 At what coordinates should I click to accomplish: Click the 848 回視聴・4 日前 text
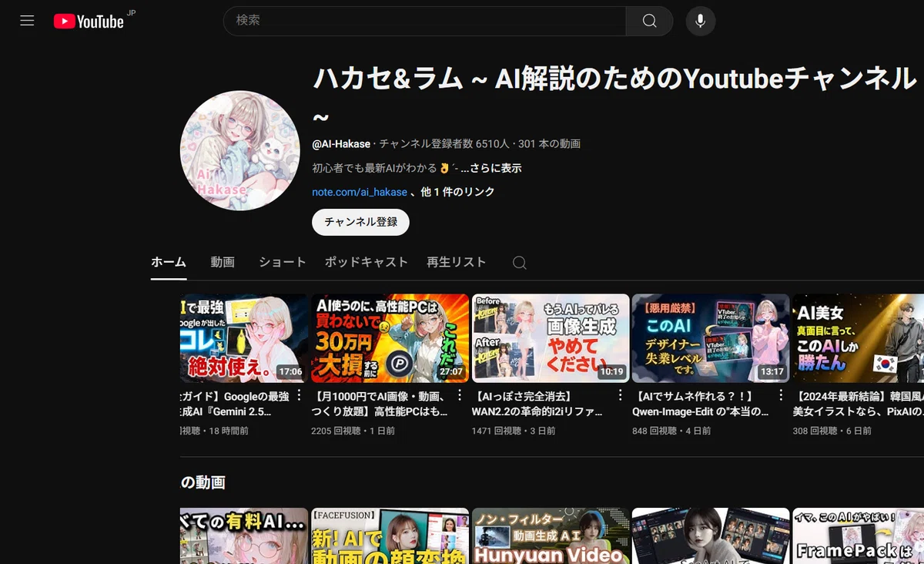[671, 431]
